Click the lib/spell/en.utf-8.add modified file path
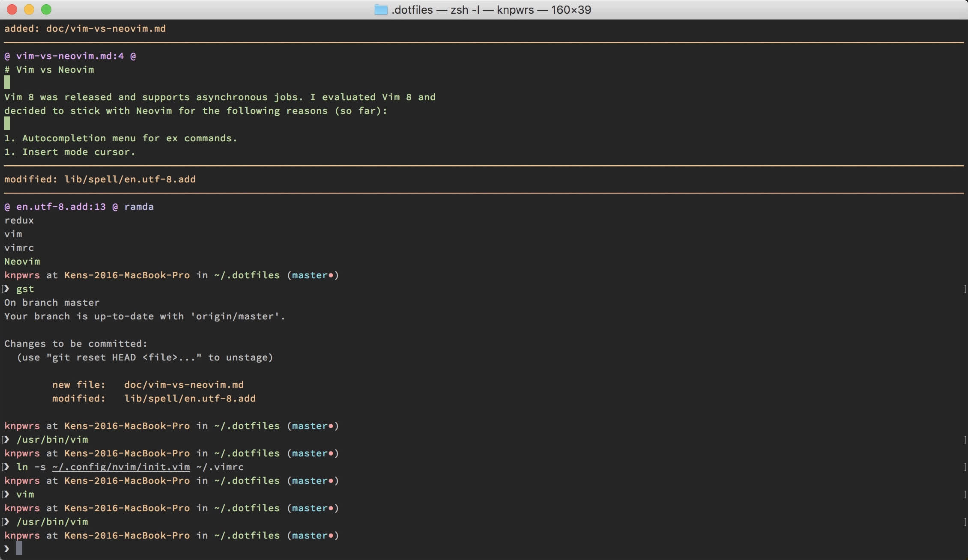The image size is (968, 560). (x=130, y=179)
